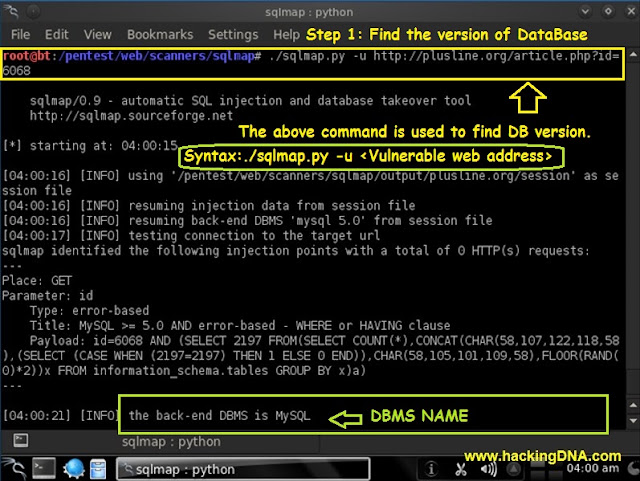Click the 'the back-end DBMS is MySQL' line
This screenshot has height=481, width=640.
(219, 416)
